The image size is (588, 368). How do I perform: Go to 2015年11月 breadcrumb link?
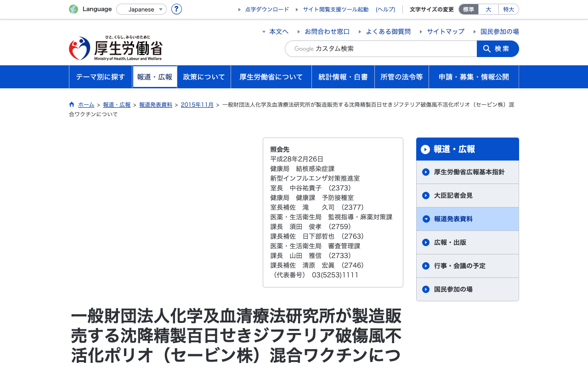pyautogui.click(x=197, y=104)
